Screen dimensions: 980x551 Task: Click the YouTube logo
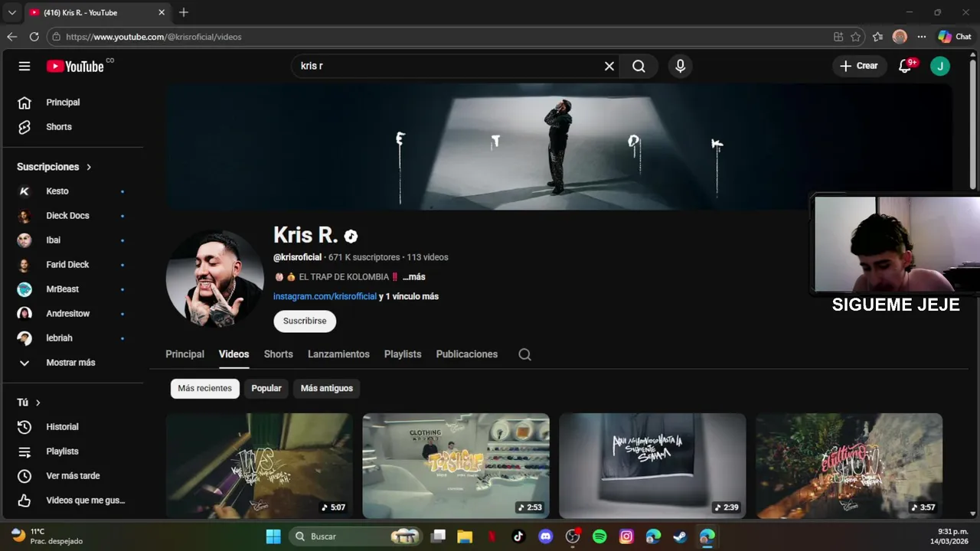75,67
